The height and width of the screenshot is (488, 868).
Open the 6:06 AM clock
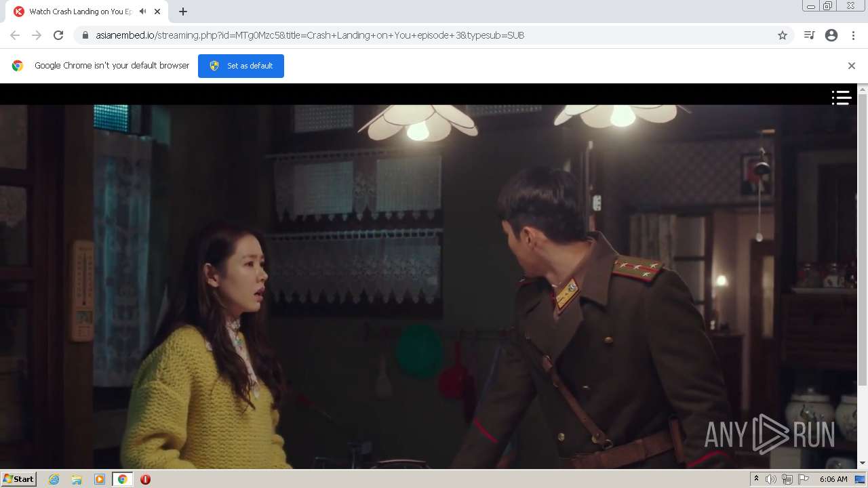(833, 479)
